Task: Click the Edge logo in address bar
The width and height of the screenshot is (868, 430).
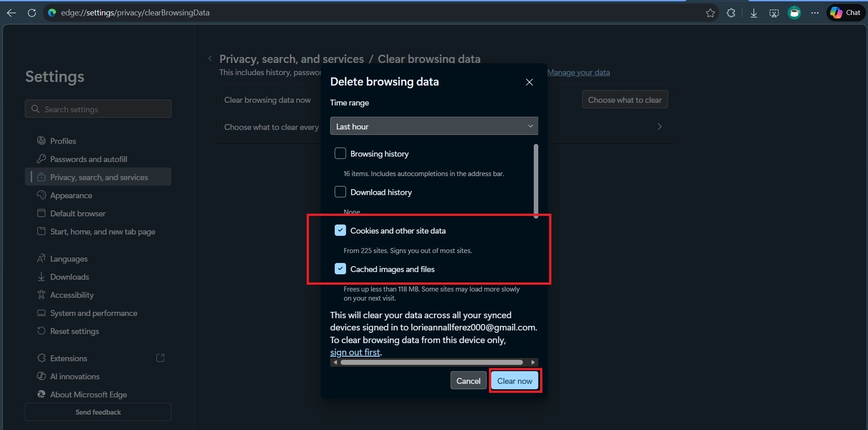Action: (52, 13)
